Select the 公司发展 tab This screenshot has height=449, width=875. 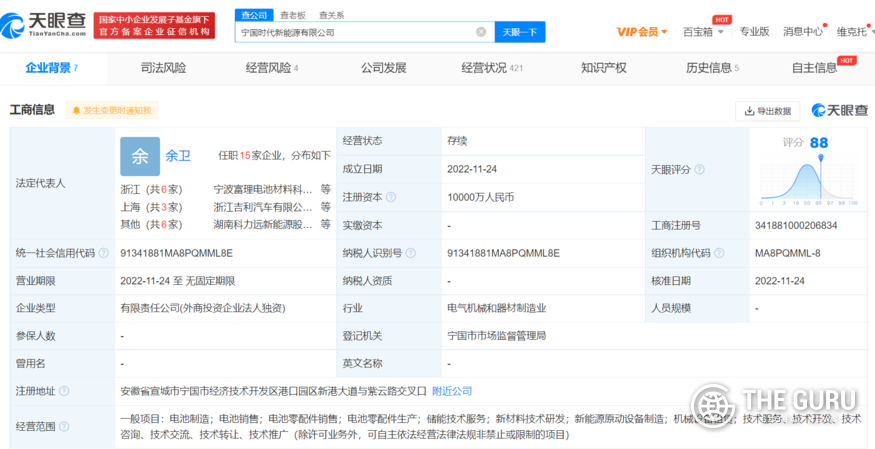(383, 68)
